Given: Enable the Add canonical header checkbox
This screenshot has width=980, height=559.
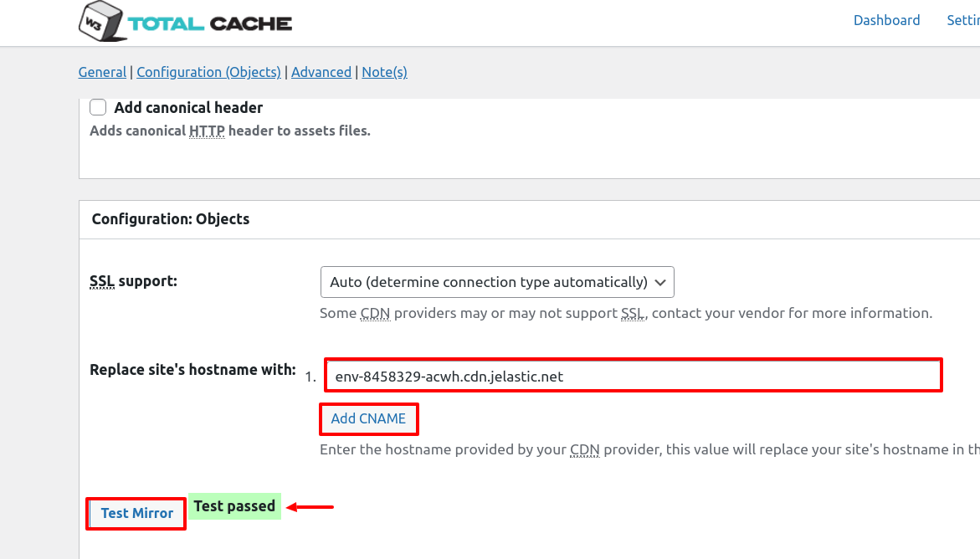Looking at the screenshot, I should pyautogui.click(x=99, y=107).
